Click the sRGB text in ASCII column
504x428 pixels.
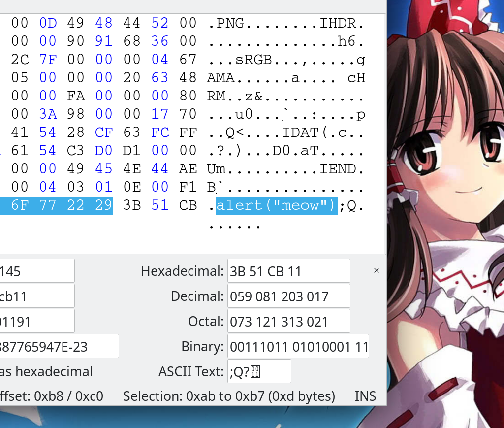(253, 60)
